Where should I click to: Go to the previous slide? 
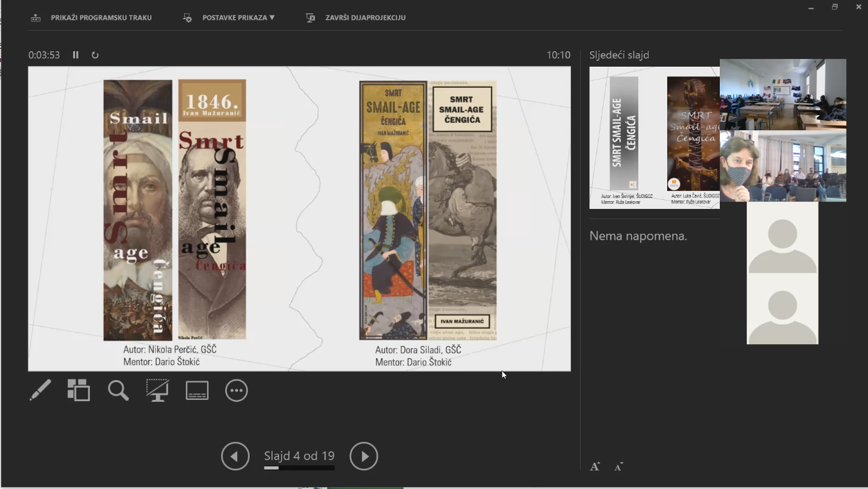click(235, 456)
